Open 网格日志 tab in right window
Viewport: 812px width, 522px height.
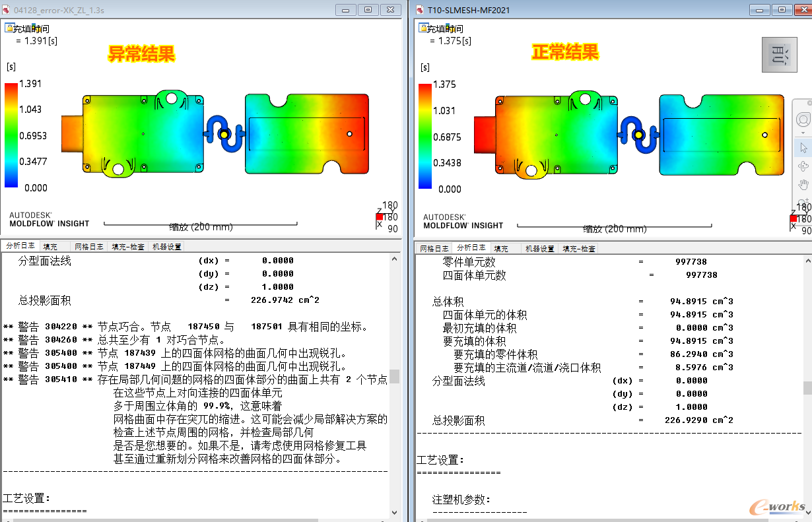click(x=435, y=248)
